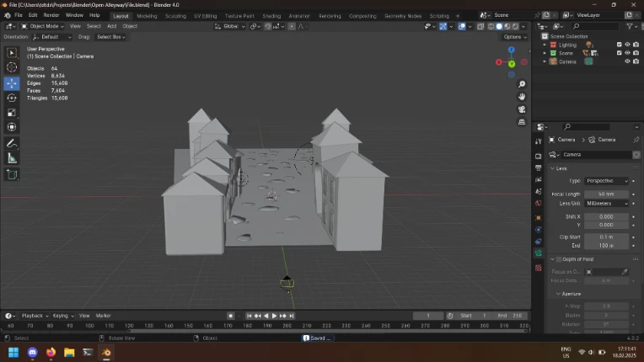Viewport: 644px width, 362px height.
Task: Switch to solid viewport shading
Action: (x=499, y=26)
